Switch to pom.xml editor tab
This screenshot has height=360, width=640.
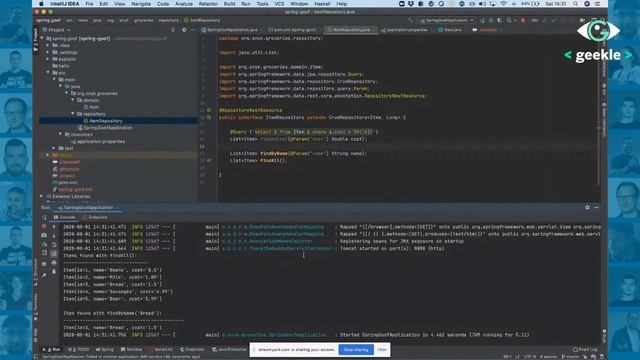(293, 30)
